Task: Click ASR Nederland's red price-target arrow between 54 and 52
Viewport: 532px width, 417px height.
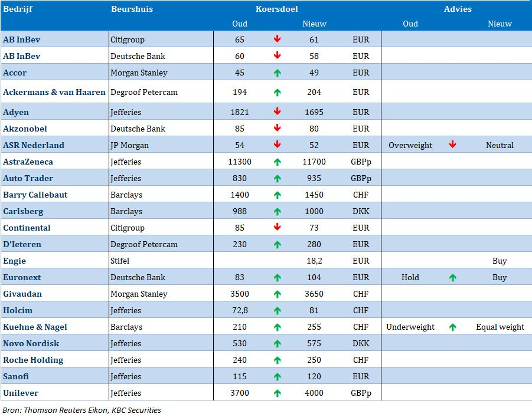Action: pos(277,145)
